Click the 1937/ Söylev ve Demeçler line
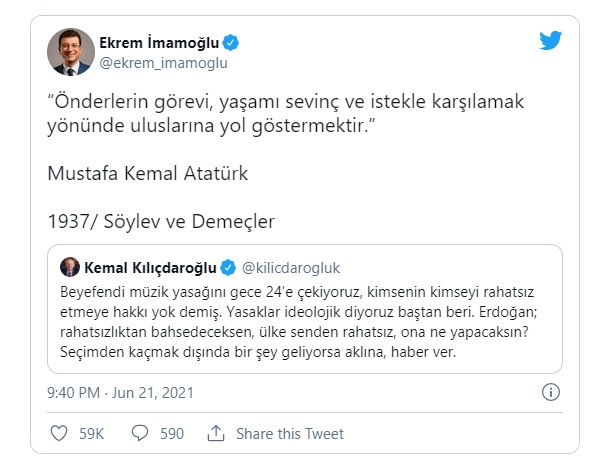 (x=161, y=221)
